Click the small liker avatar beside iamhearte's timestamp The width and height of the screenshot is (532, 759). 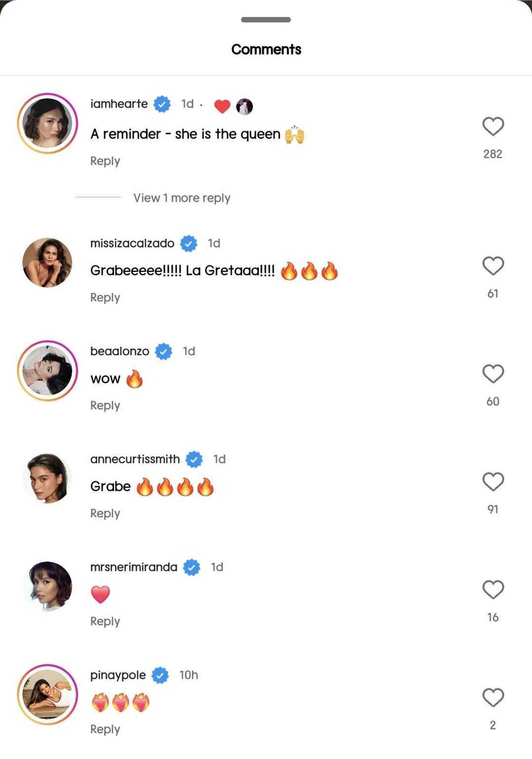point(244,106)
